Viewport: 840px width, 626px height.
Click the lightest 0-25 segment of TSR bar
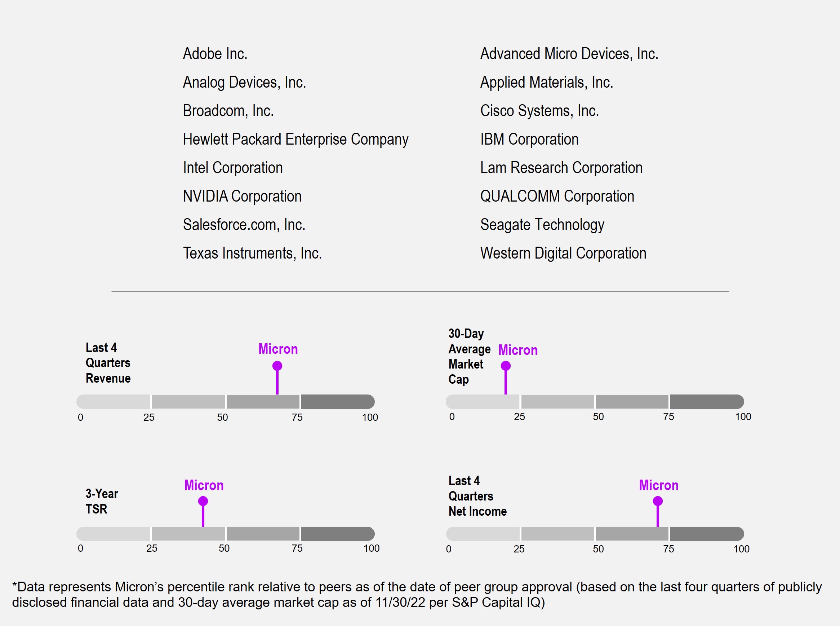[114, 534]
